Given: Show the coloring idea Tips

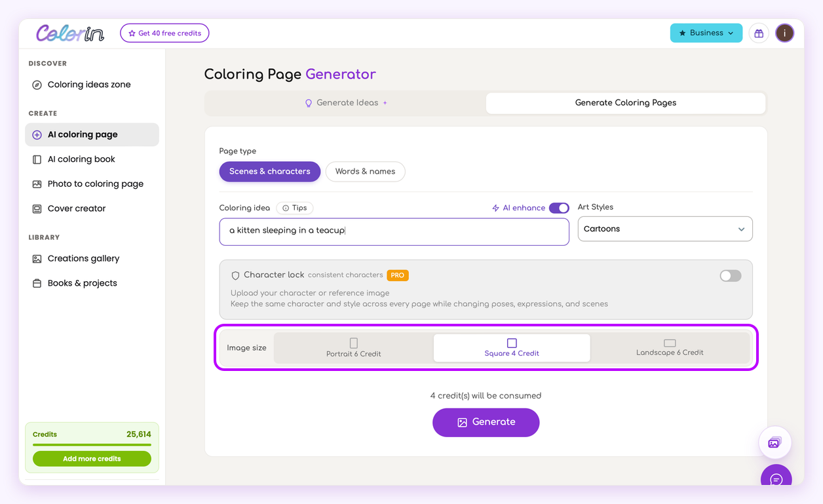Looking at the screenshot, I should click(x=295, y=208).
